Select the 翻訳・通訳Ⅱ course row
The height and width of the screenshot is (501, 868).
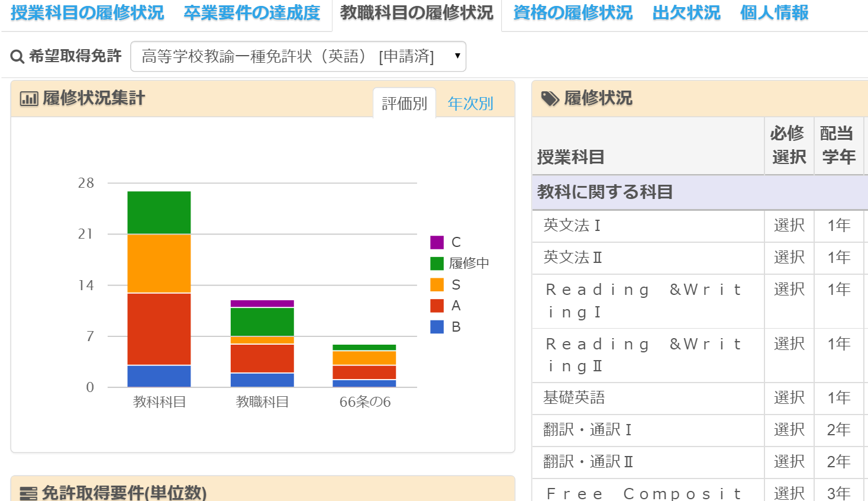700,462
